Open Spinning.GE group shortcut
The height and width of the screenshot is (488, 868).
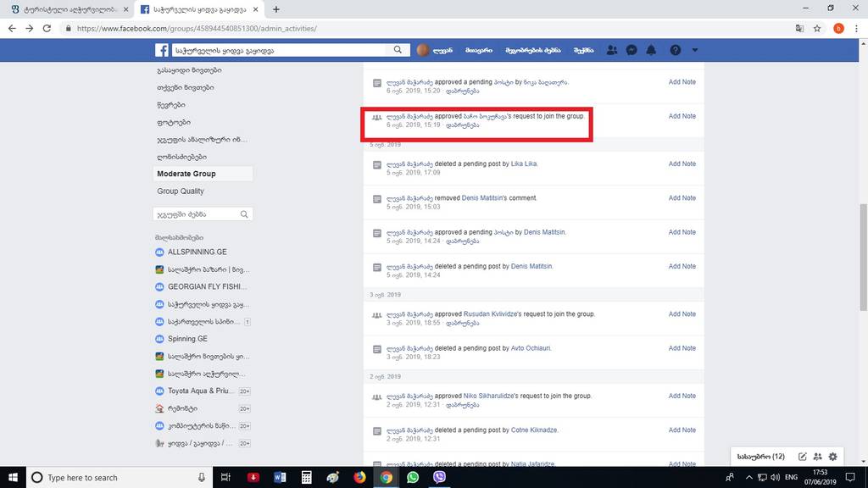click(x=187, y=339)
